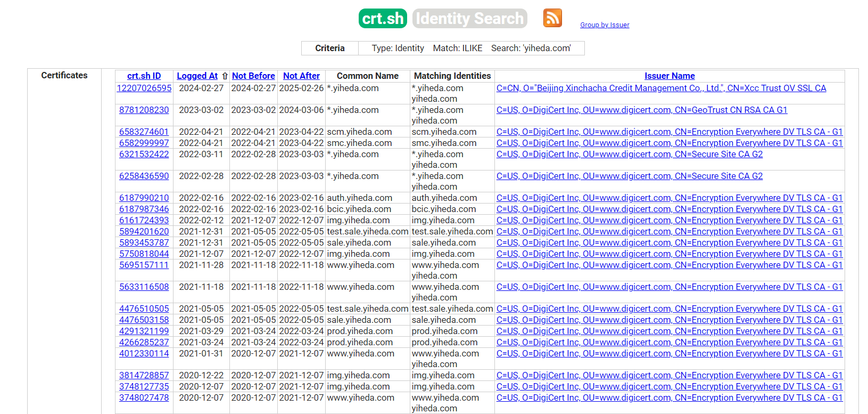Select the Matching Identities column header
The width and height of the screenshot is (868, 414).
click(452, 76)
